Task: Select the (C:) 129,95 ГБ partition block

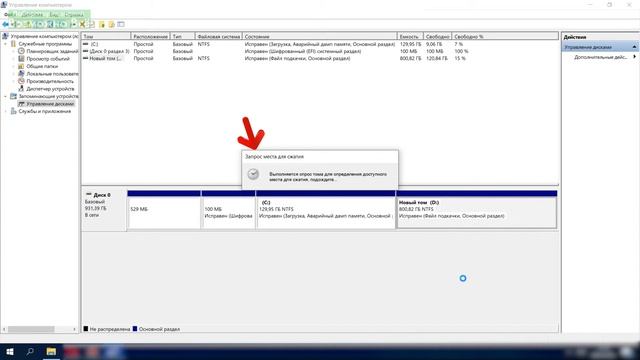Action: pos(326,209)
